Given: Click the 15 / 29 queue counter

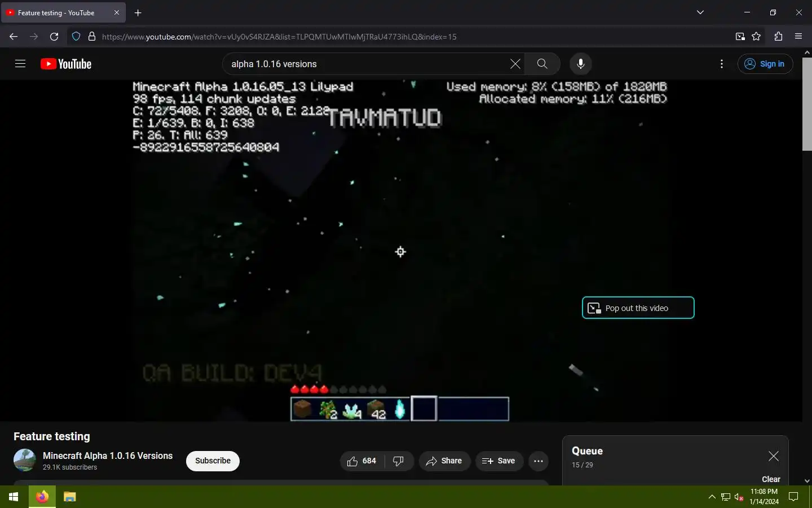Looking at the screenshot, I should click(x=582, y=465).
